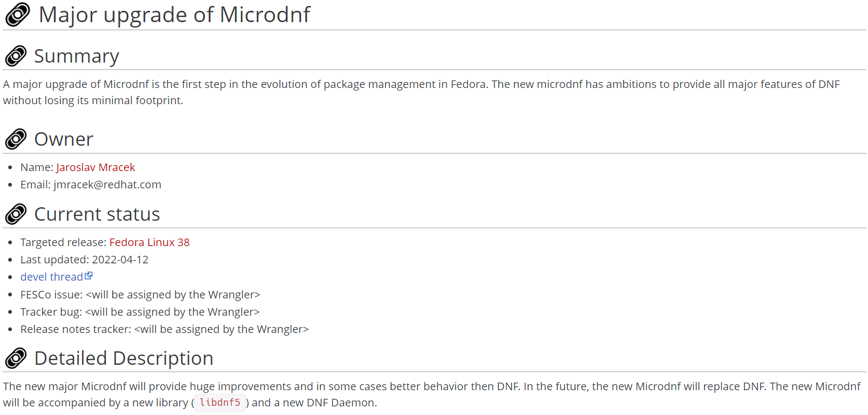
Task: Open the Fedora Linux 38 release link
Action: coord(149,242)
